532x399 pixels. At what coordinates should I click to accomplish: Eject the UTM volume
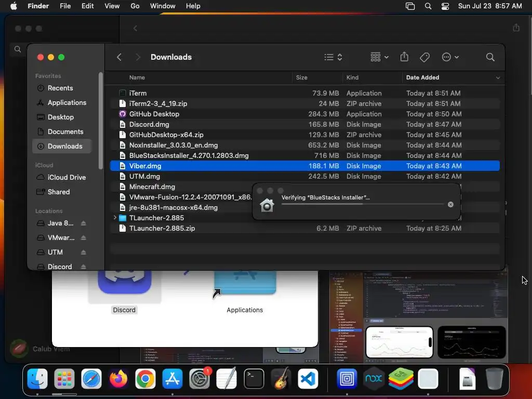pyautogui.click(x=84, y=252)
